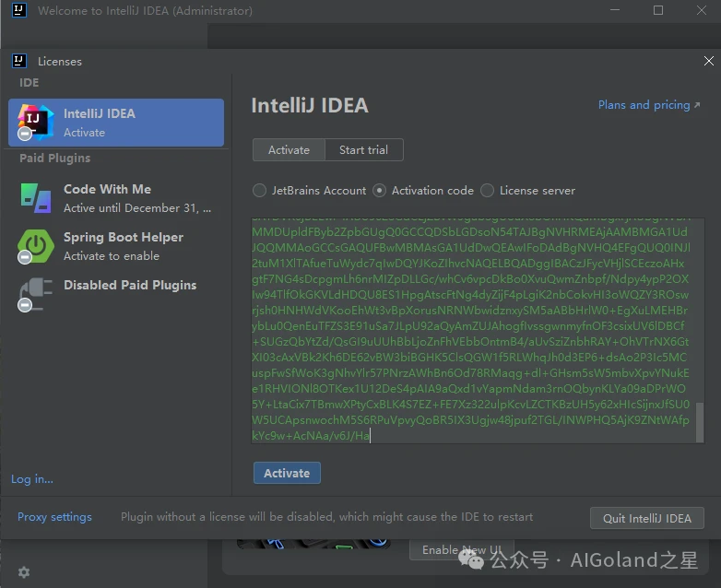Click the Log in... link
The width and height of the screenshot is (721, 588).
click(x=32, y=479)
